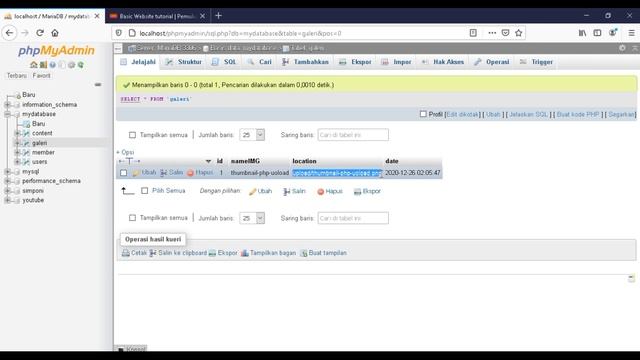Image resolution: width=640 pixels, height=360 pixels.
Task: Sort by the date column header
Action: (x=391, y=161)
